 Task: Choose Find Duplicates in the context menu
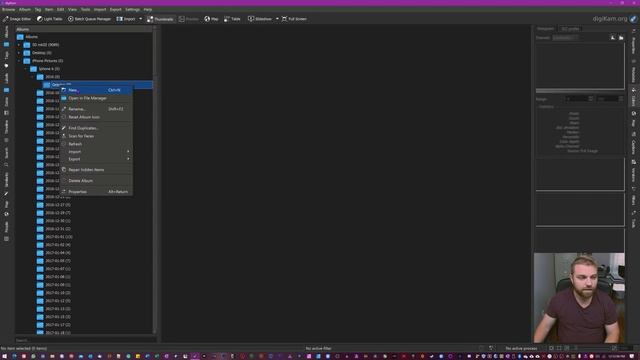tap(96, 128)
